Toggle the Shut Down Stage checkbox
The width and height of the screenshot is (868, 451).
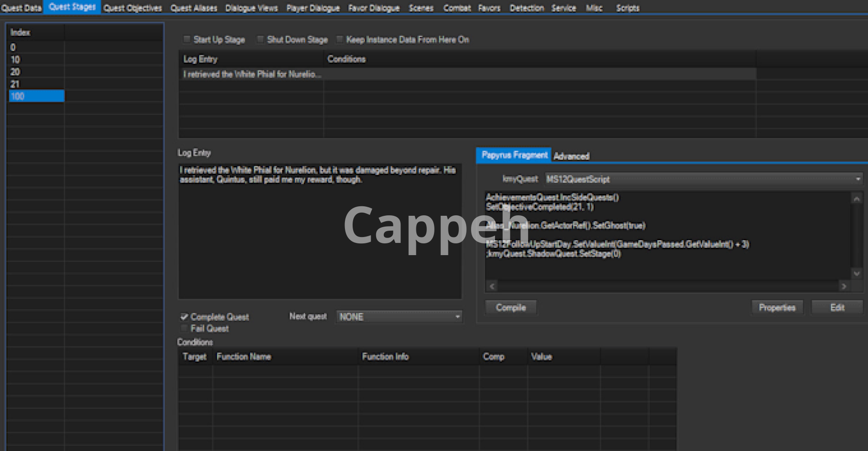[x=260, y=40]
